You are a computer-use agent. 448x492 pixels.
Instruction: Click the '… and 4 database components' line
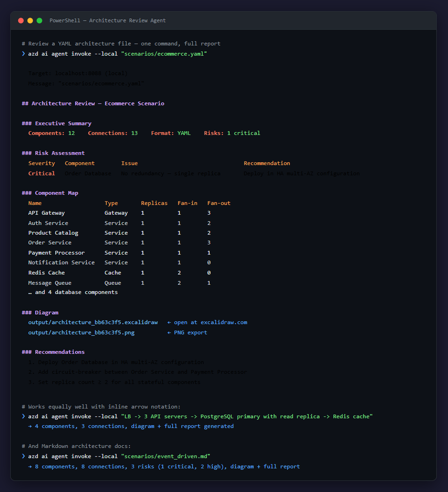coord(73,292)
